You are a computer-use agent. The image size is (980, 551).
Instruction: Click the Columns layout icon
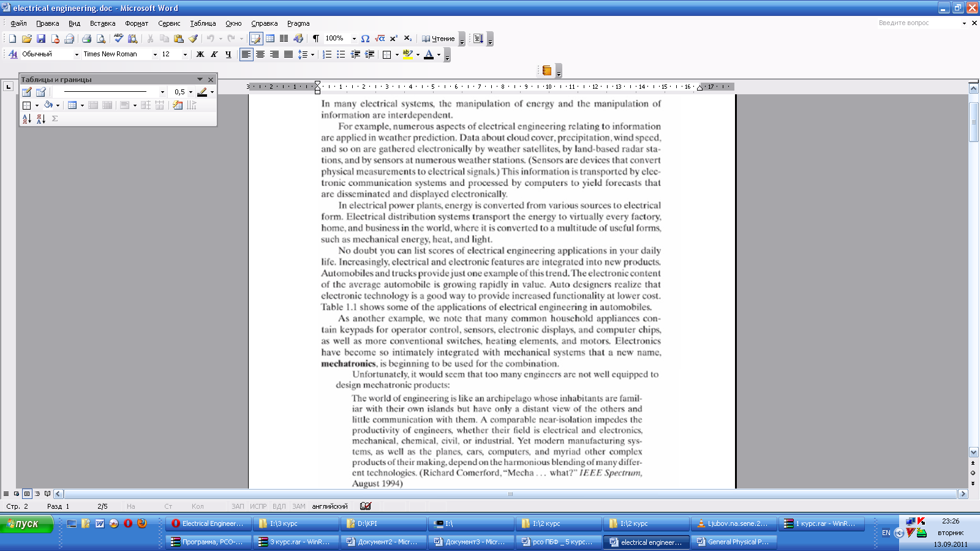click(x=284, y=39)
